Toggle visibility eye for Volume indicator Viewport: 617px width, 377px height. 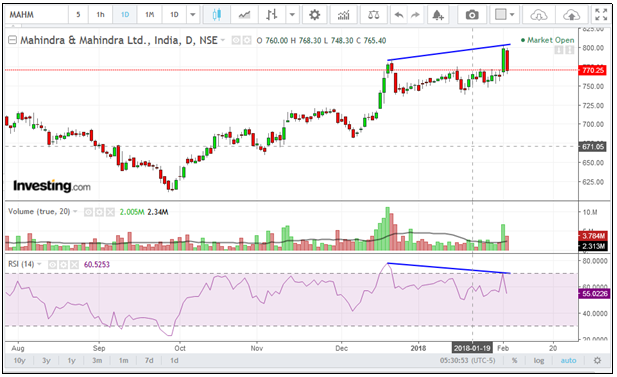88,212
